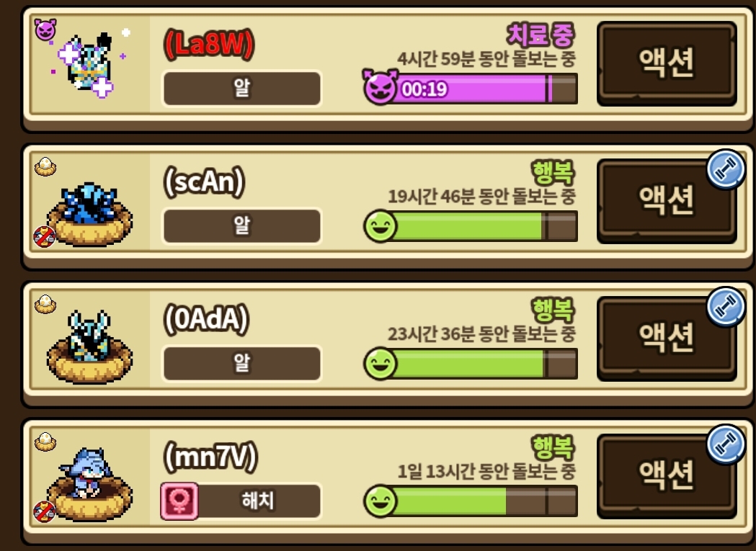Screen dimensions: 756x551
Task: Click the purple devil icon beside La8W
Action: click(45, 30)
